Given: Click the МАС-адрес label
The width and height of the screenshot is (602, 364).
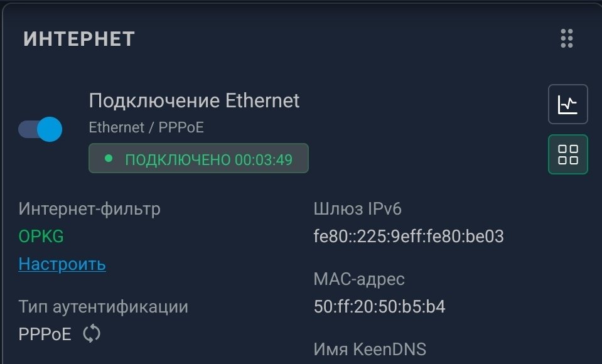Looking at the screenshot, I should (x=359, y=279).
